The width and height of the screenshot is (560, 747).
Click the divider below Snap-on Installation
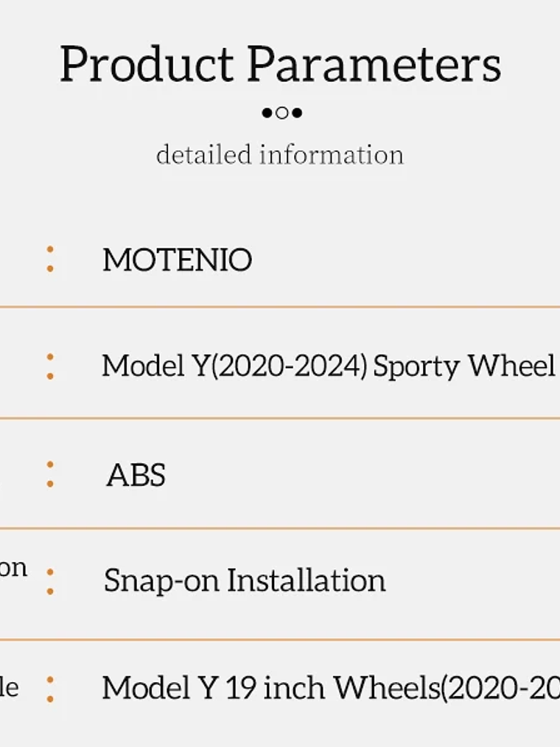280,639
